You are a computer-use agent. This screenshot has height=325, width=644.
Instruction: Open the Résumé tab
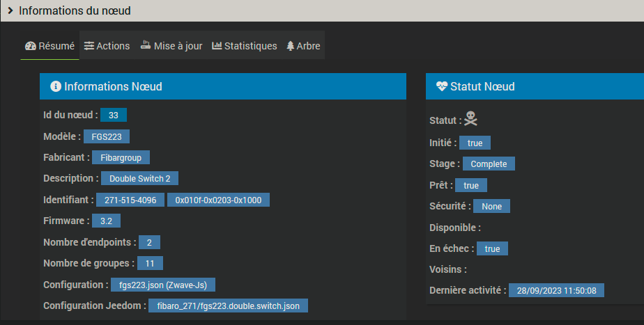coord(49,46)
